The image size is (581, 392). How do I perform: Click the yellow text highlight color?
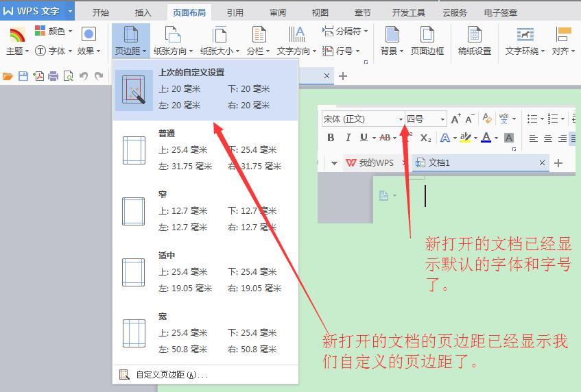(465, 138)
